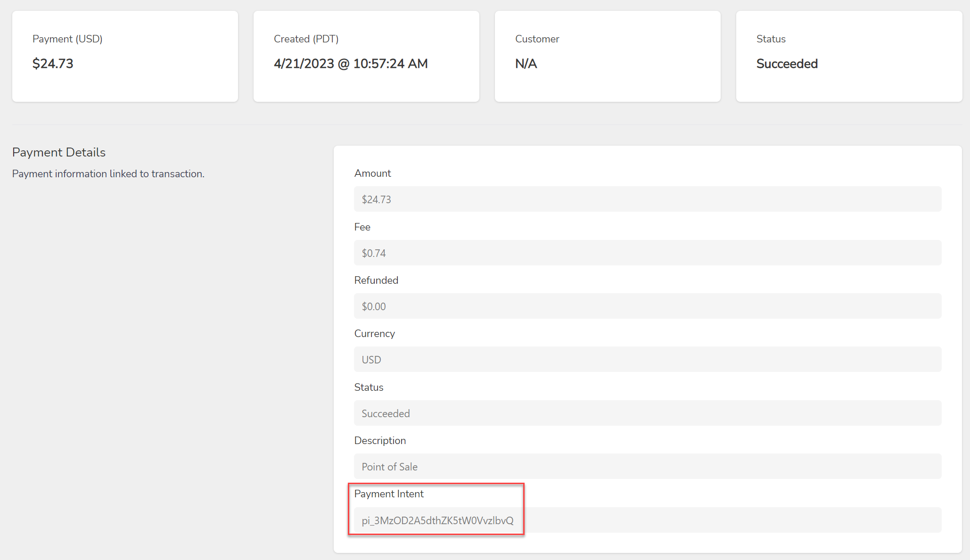Click the Payment Intent label
970x560 pixels.
389,494
